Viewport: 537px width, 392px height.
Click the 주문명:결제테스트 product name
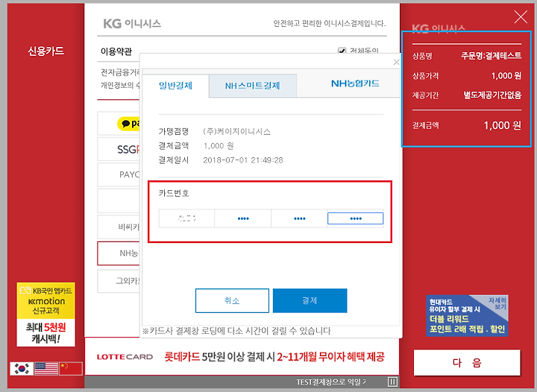[491, 55]
